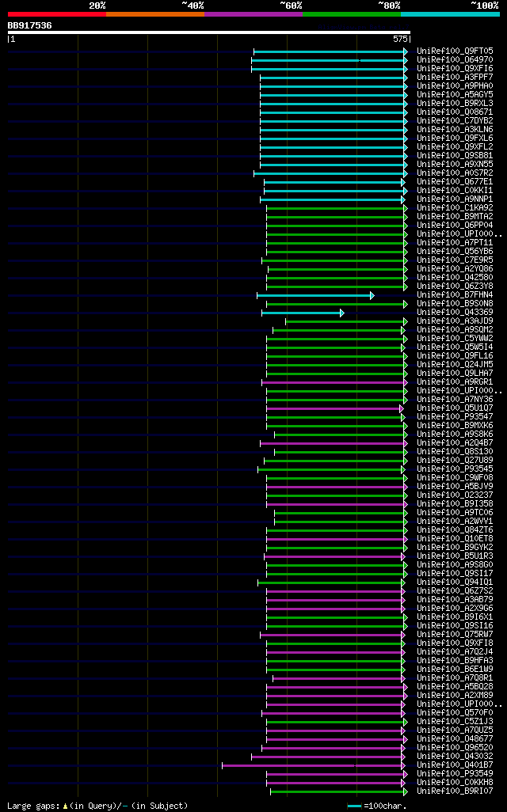Click the UniRef100_Q570F0 hit name
507x812 pixels.
456,712
